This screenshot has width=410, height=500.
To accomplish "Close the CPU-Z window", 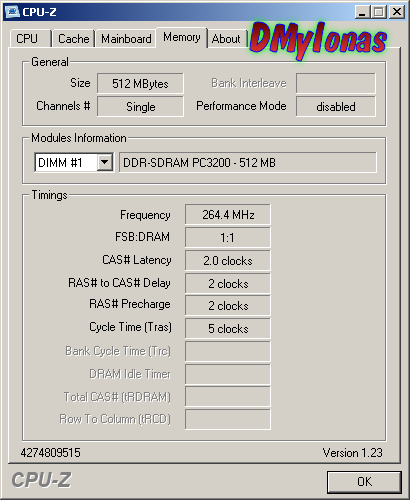I will pyautogui.click(x=397, y=12).
